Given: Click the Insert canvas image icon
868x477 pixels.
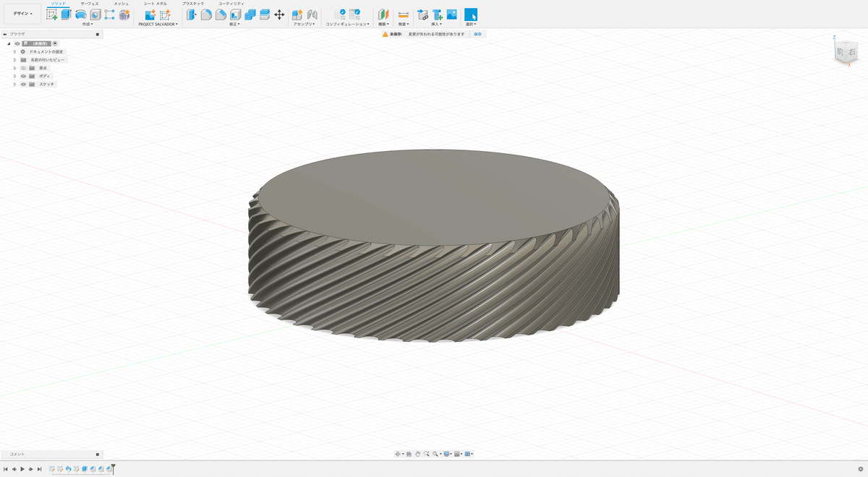Looking at the screenshot, I should (451, 14).
